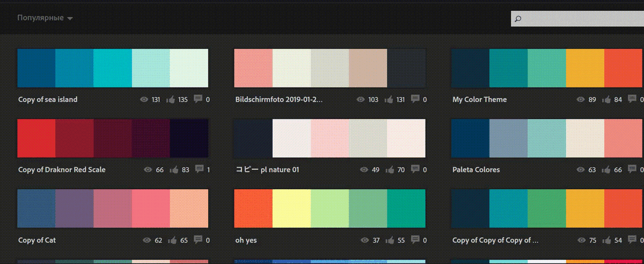Like the My Color Theme palette
This screenshot has height=264, width=644.
click(606, 99)
